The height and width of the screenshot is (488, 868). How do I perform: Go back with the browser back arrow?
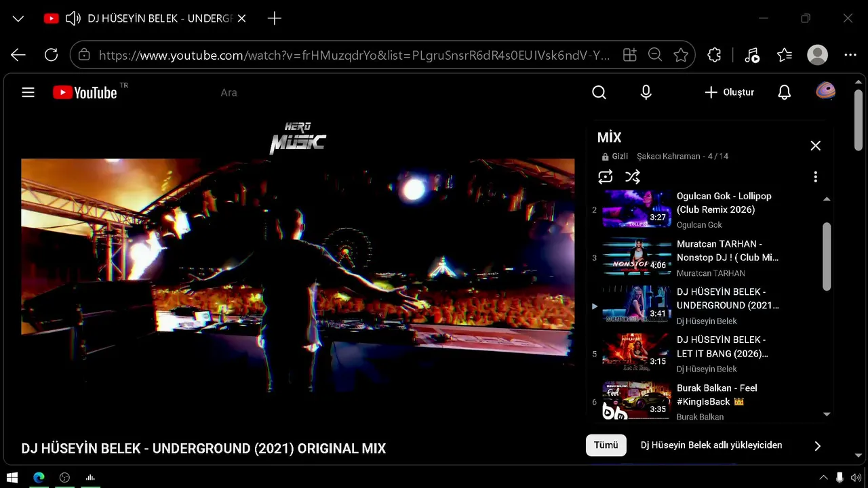coord(18,55)
